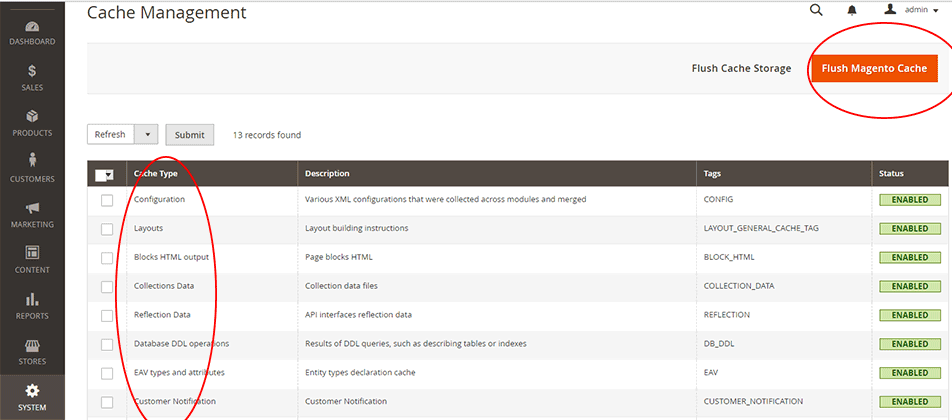
Task: Click the Blocks HTML output cache type name
Action: click(x=171, y=257)
